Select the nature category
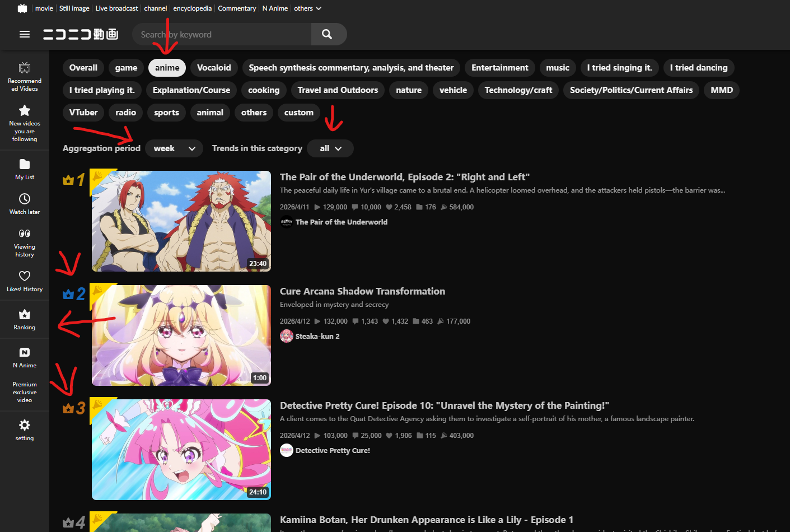 click(409, 90)
